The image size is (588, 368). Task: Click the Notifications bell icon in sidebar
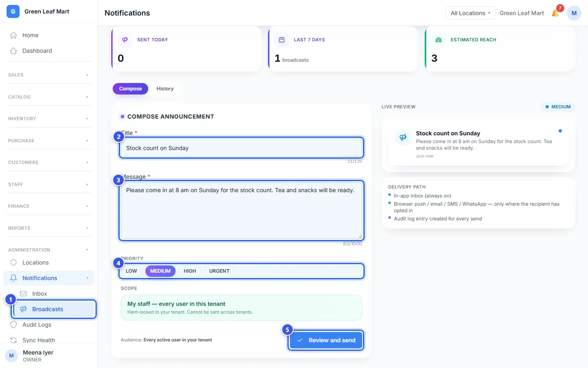point(13,278)
